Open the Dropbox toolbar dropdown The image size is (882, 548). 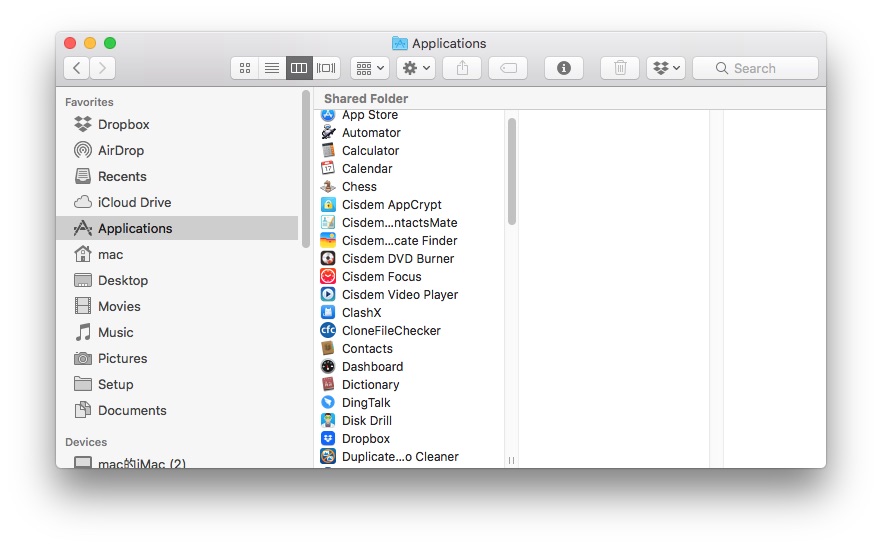666,68
